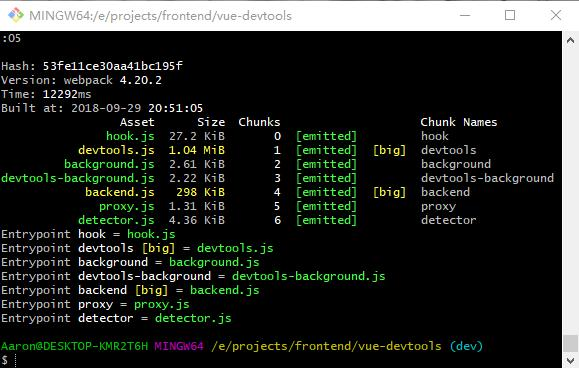This screenshot has height=368, width=579.
Task: Click [emitted] in the hook.js row
Action: (x=326, y=136)
